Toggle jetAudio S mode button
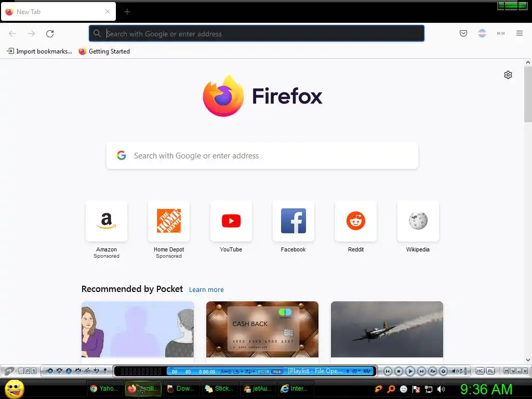The image size is (532, 399). coord(34,371)
